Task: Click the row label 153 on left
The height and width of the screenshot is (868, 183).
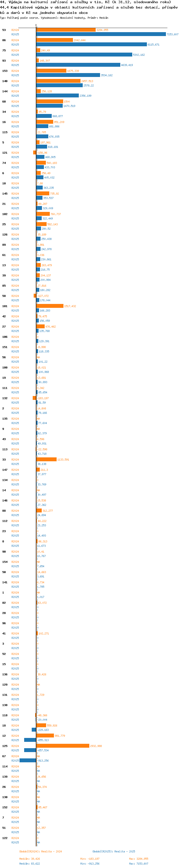Action: tap(5, 71)
